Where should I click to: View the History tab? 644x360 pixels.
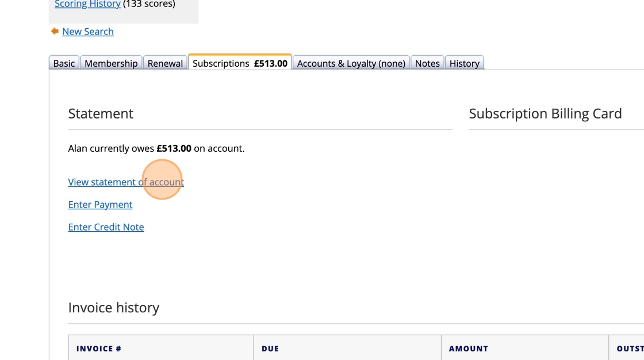pyautogui.click(x=464, y=63)
